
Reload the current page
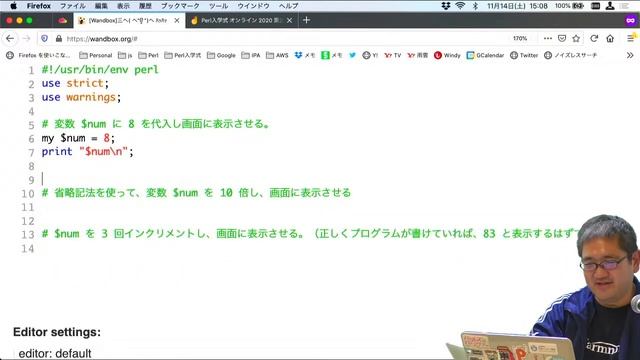(x=594, y=38)
